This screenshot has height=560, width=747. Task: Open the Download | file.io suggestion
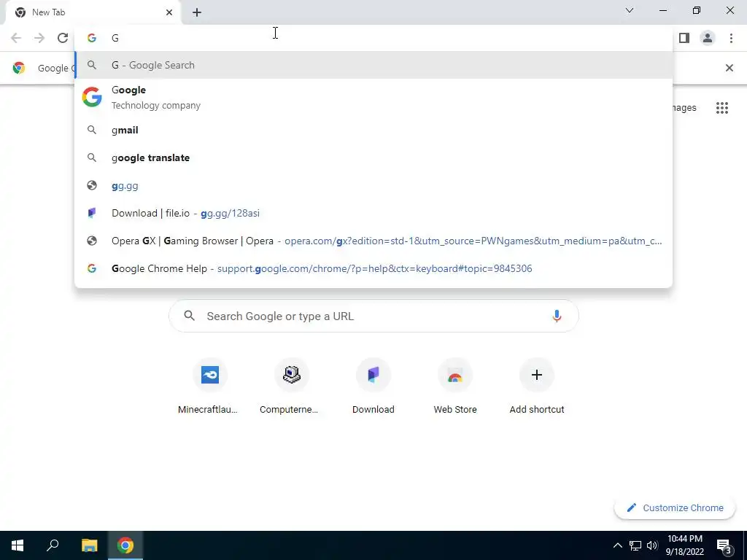(x=373, y=213)
